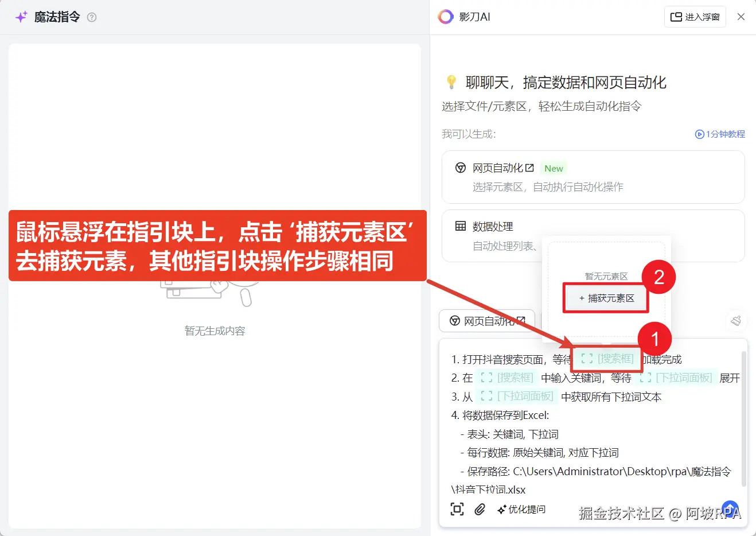Click the capture-element frame icon below prompt

tap(457, 509)
